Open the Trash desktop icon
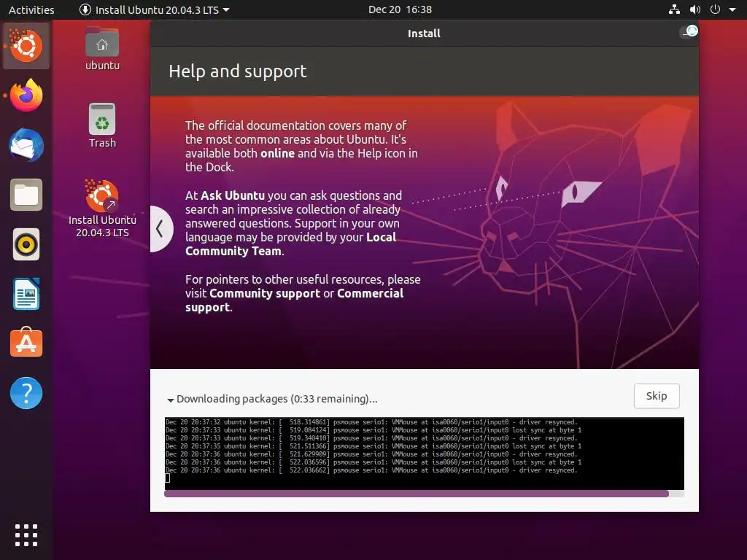The height and width of the screenshot is (560, 747). [x=102, y=125]
